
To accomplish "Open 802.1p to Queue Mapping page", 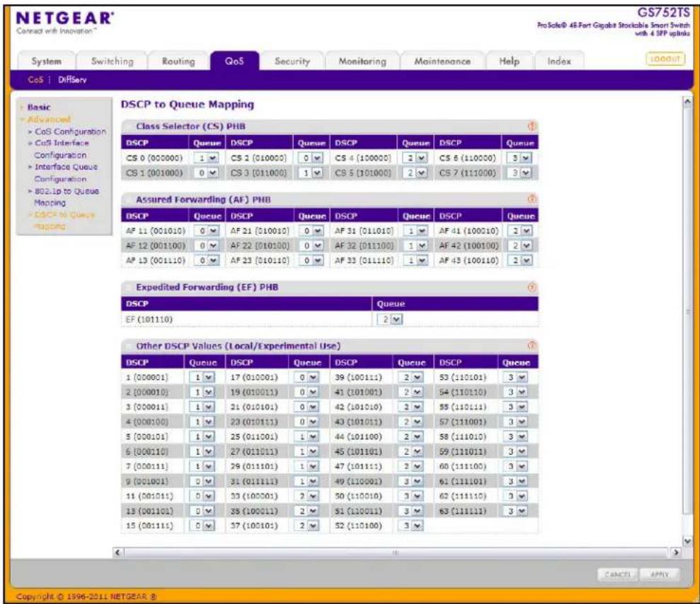I will (67, 197).
